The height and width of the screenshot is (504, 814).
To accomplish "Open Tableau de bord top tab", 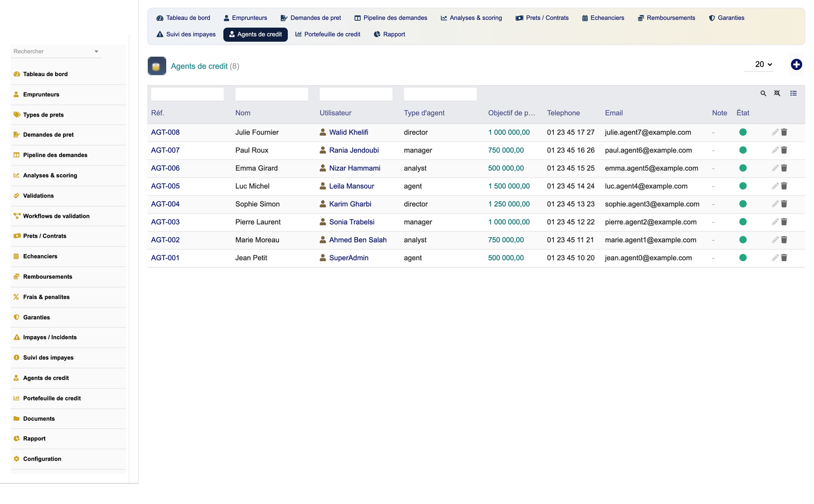I will click(x=183, y=18).
